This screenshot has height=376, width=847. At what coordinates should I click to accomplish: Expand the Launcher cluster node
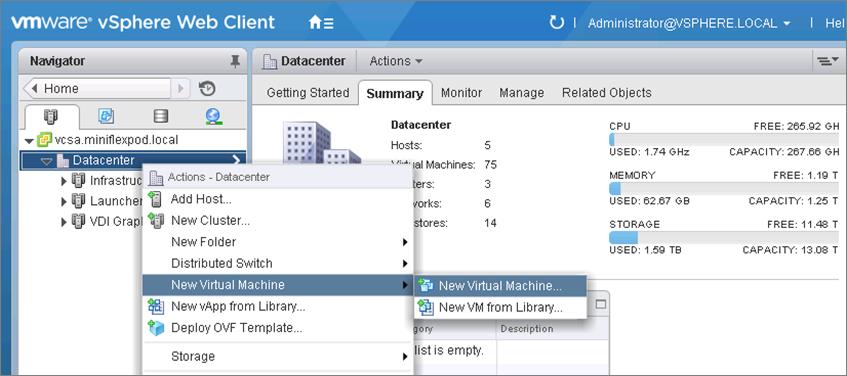[x=64, y=202]
